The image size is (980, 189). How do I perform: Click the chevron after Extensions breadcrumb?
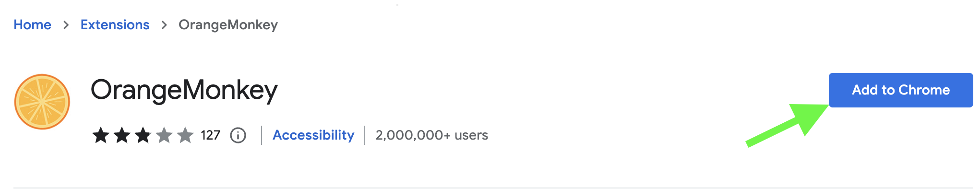coord(164,25)
